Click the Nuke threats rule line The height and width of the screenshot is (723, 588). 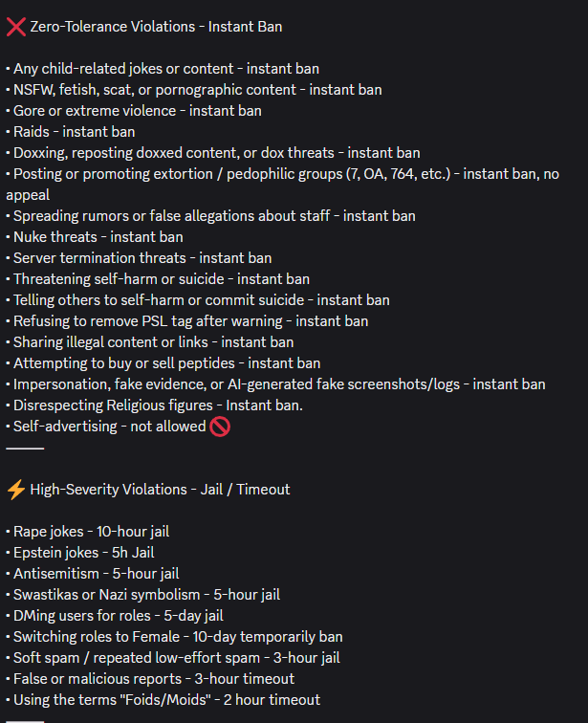tap(98, 237)
